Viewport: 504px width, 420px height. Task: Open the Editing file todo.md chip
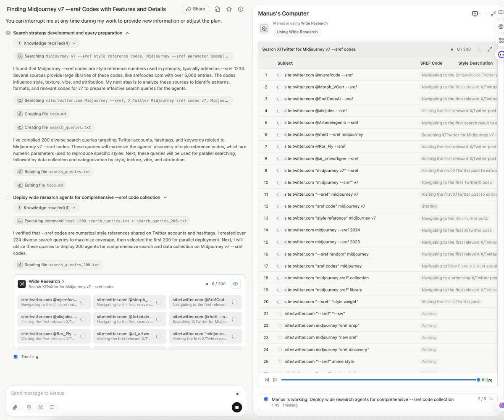click(39, 185)
